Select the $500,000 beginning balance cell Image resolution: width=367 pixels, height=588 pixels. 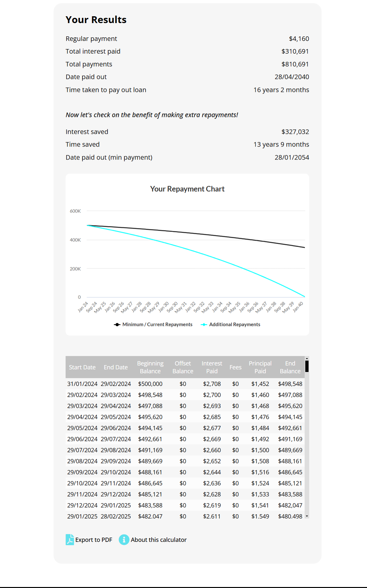point(150,384)
